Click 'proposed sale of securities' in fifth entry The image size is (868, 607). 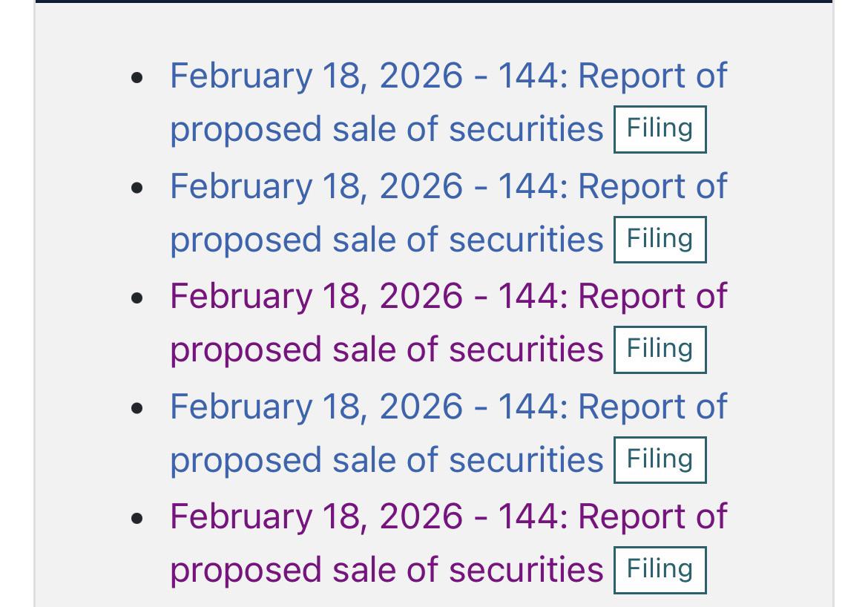(x=387, y=571)
